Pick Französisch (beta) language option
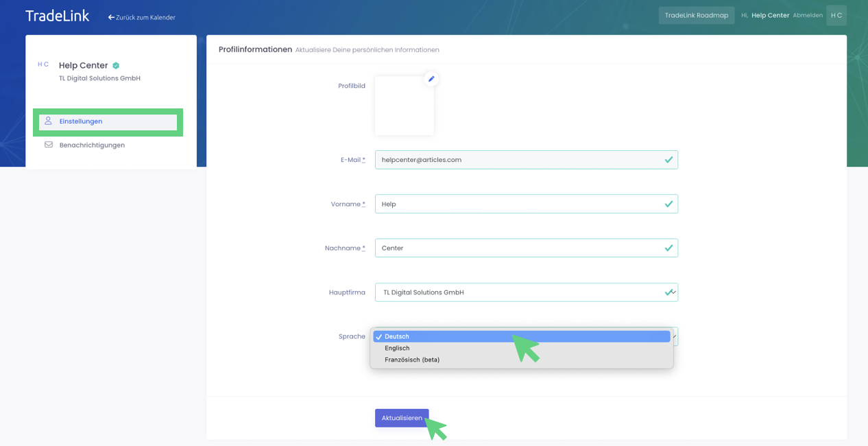 pos(412,360)
